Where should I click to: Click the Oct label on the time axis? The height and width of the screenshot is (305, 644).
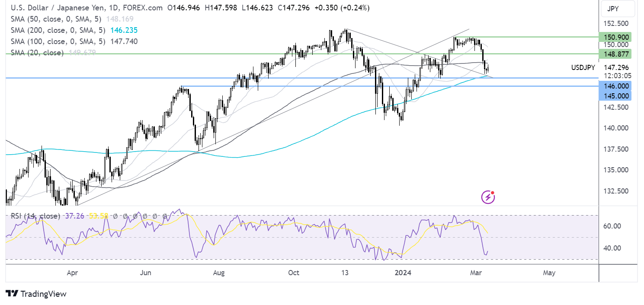point(294,273)
